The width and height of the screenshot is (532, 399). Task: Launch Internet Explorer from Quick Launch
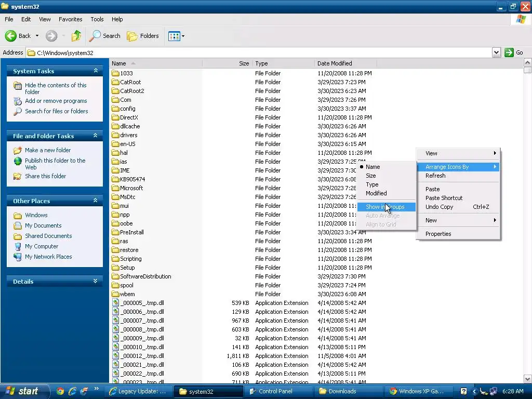coord(72,391)
